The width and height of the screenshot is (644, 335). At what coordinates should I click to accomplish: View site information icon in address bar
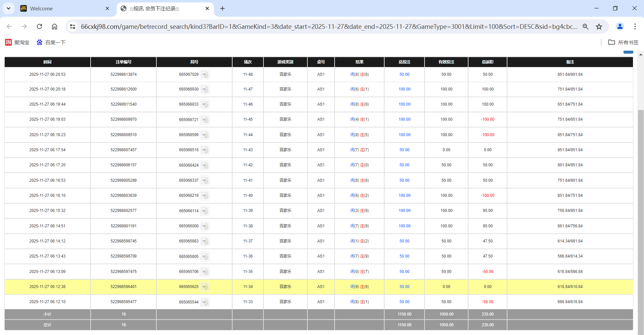coord(72,26)
